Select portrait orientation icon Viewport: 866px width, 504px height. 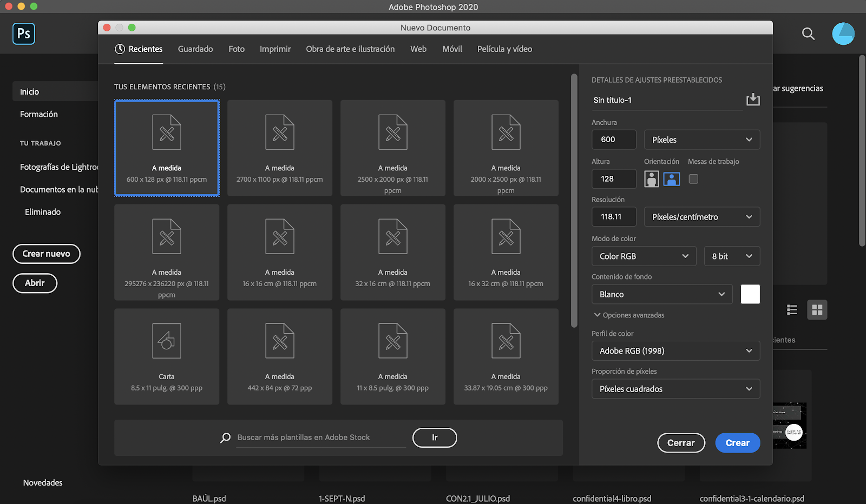(x=652, y=179)
